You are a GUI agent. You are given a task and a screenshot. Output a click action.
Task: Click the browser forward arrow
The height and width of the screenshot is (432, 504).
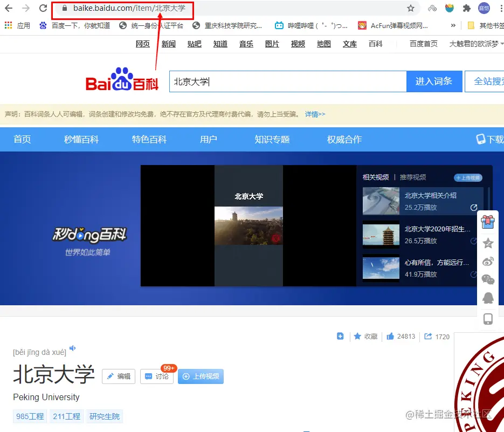26,8
